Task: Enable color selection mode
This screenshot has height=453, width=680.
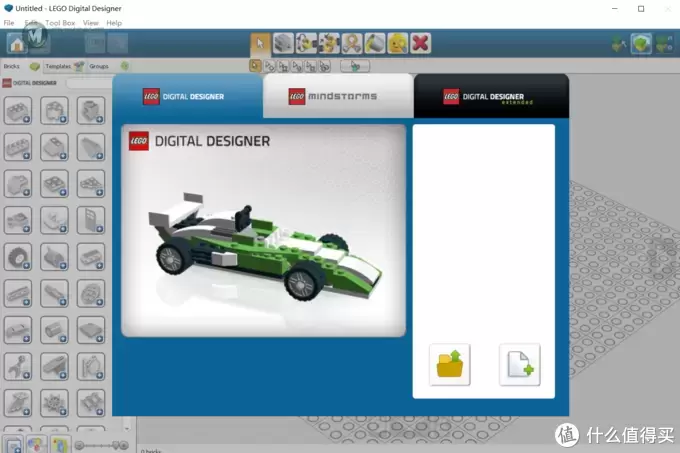Action: point(297,66)
